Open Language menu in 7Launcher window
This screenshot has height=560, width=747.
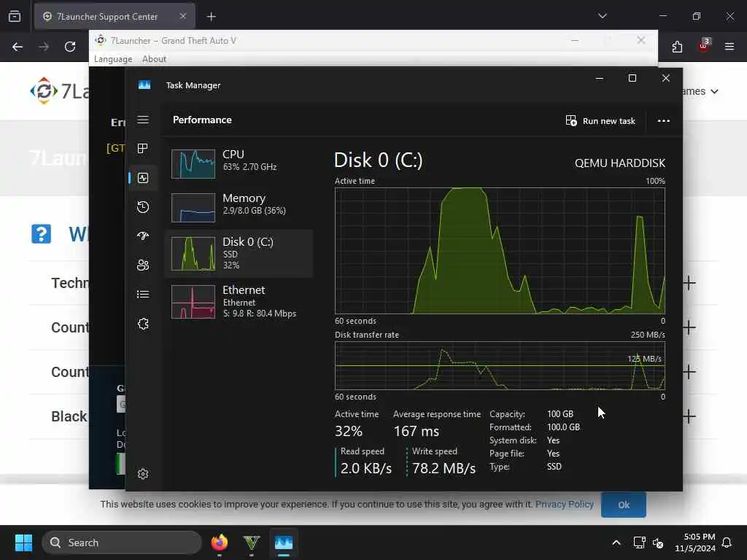(x=113, y=59)
